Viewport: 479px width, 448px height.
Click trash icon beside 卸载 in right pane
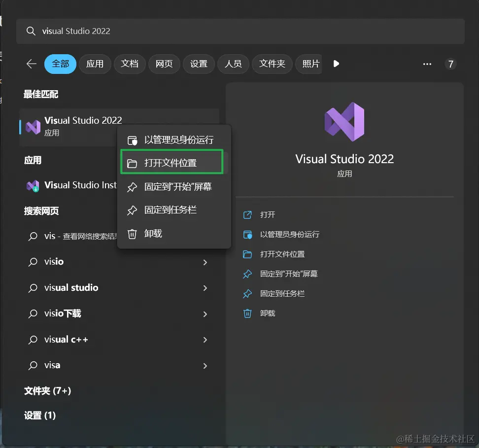247,313
